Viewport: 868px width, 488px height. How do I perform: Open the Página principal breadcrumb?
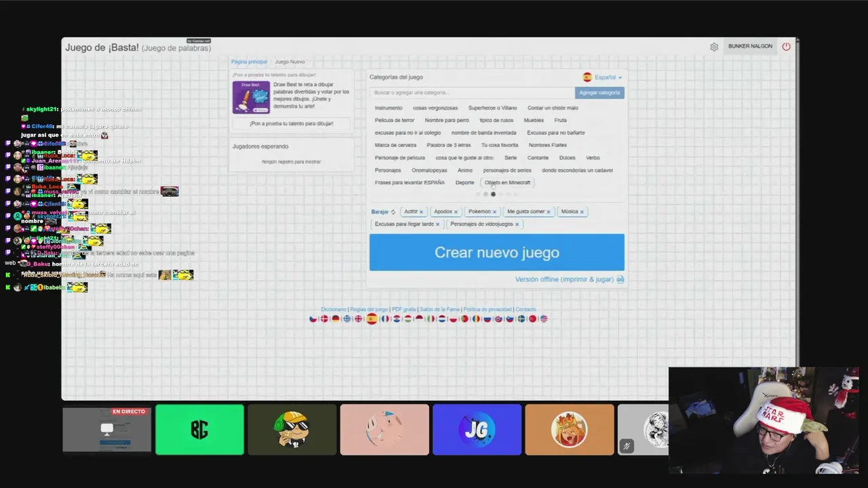point(249,62)
